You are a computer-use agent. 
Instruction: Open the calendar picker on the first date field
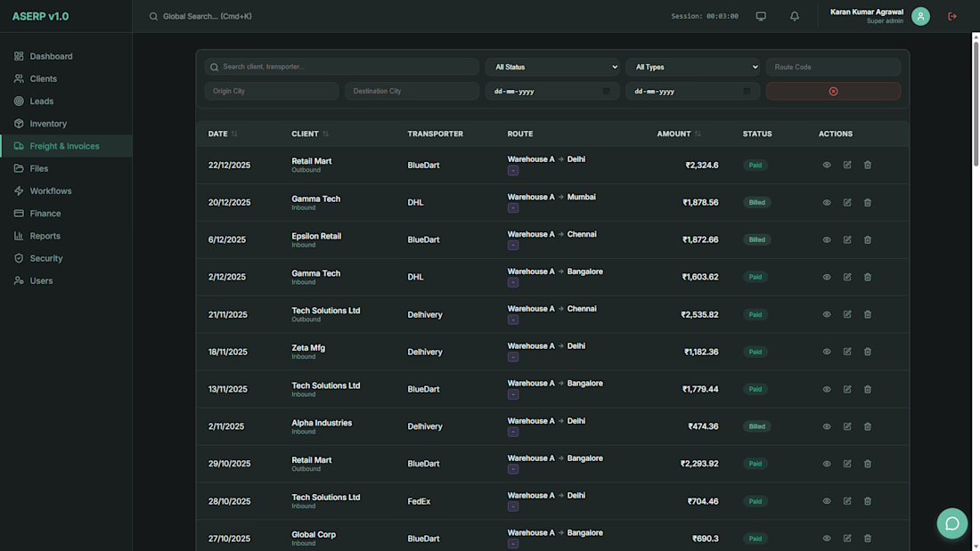tap(606, 91)
